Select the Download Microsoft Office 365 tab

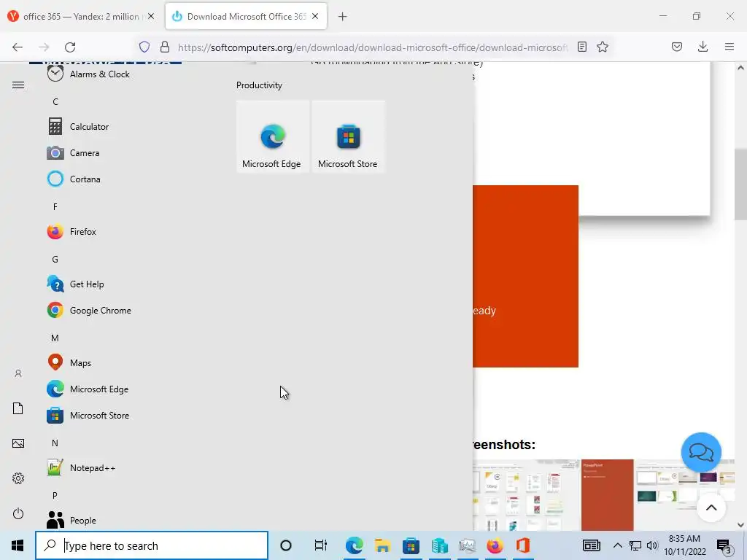(246, 17)
